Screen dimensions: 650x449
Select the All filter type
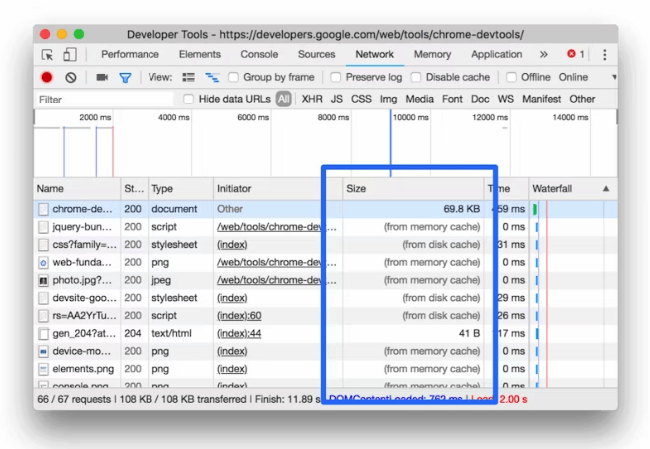pyautogui.click(x=284, y=99)
